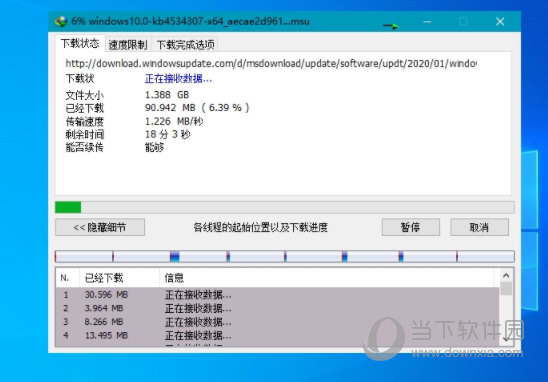Click the 已经下载 column header

coord(119,278)
